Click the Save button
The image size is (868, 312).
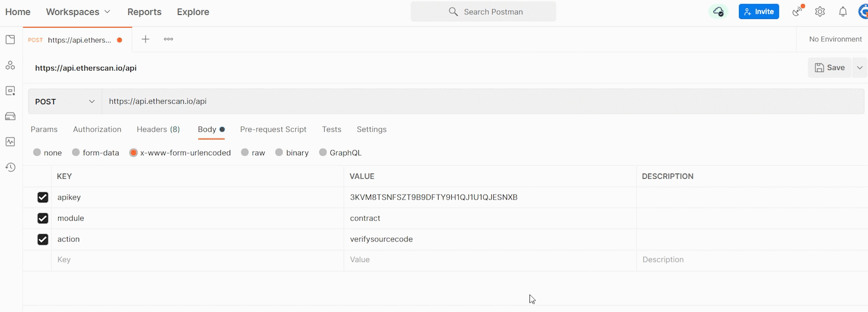click(830, 67)
